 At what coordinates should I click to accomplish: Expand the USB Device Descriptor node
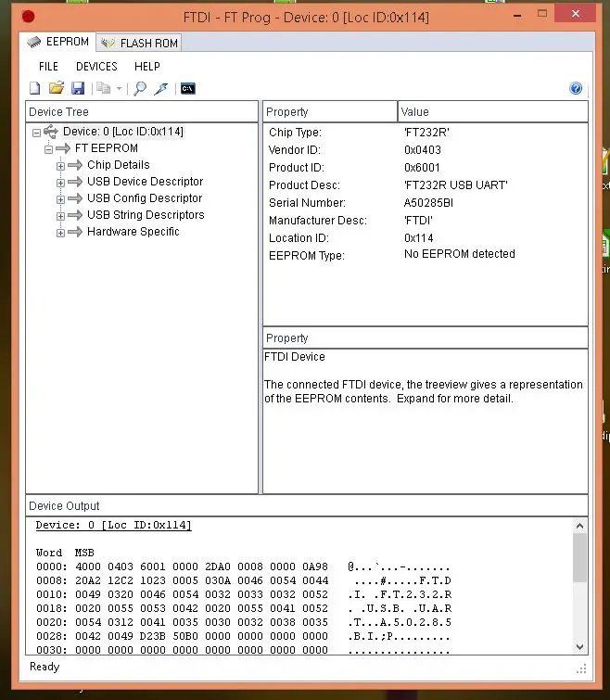click(x=60, y=183)
